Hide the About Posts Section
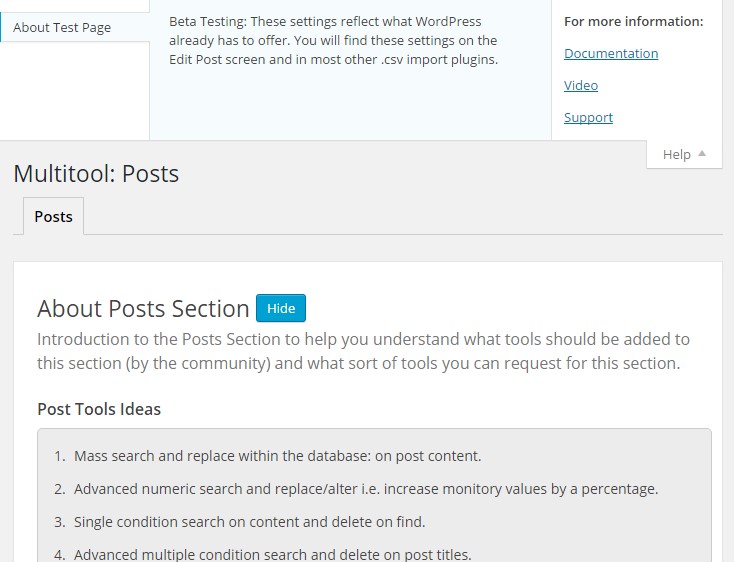The width and height of the screenshot is (734, 562). click(281, 308)
